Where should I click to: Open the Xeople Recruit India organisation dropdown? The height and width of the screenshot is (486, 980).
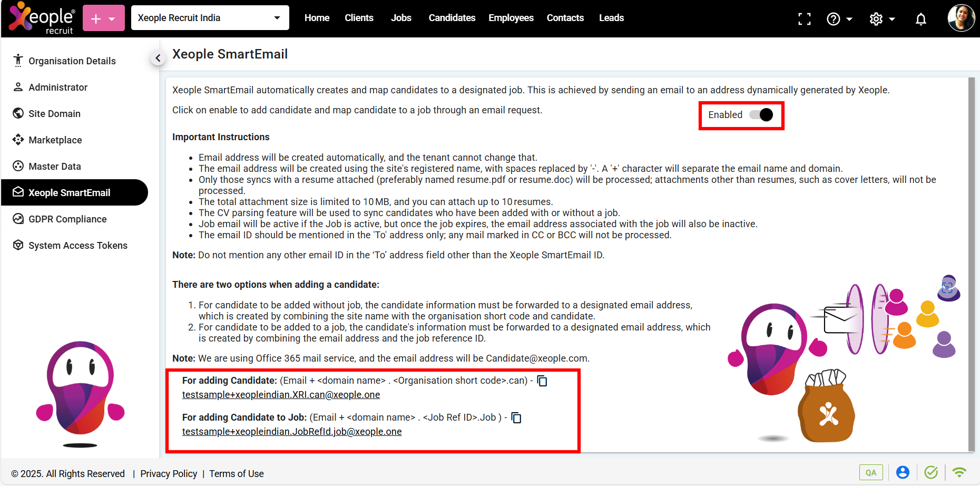[x=210, y=18]
